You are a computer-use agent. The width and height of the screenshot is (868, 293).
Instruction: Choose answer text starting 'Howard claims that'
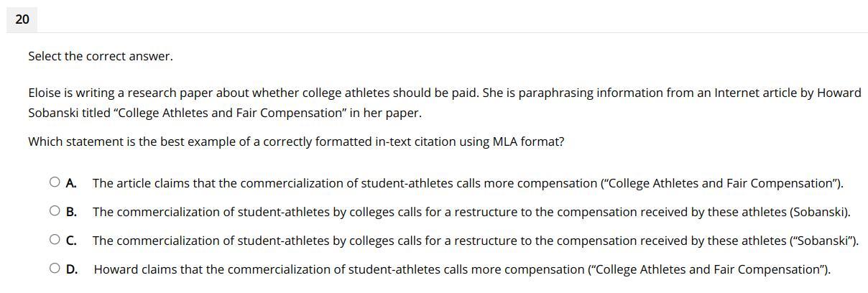pyautogui.click(x=462, y=269)
